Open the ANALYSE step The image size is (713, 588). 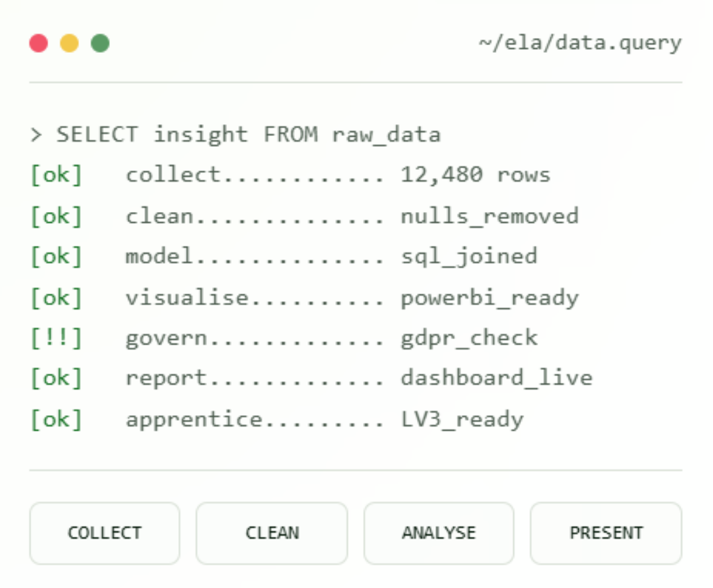click(438, 533)
